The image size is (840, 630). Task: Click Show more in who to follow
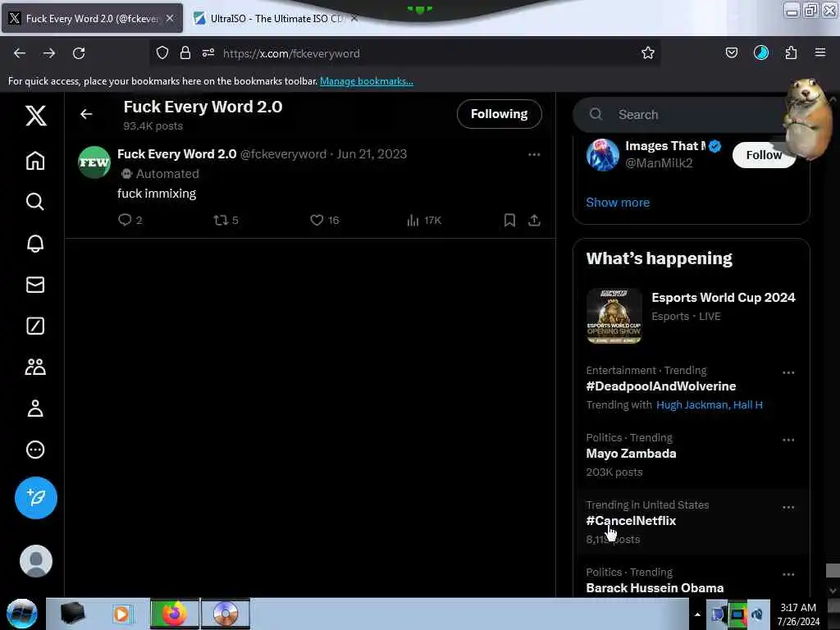tap(618, 203)
